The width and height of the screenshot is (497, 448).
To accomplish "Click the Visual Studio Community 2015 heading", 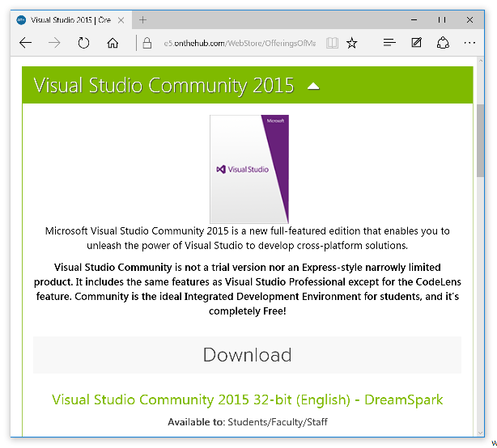I will pyautogui.click(x=164, y=85).
